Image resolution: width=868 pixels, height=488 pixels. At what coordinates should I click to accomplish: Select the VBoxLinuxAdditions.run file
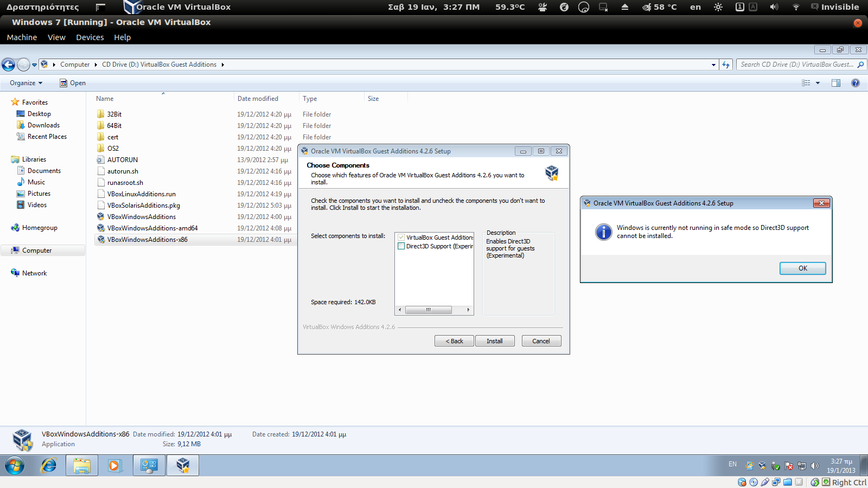[141, 194]
